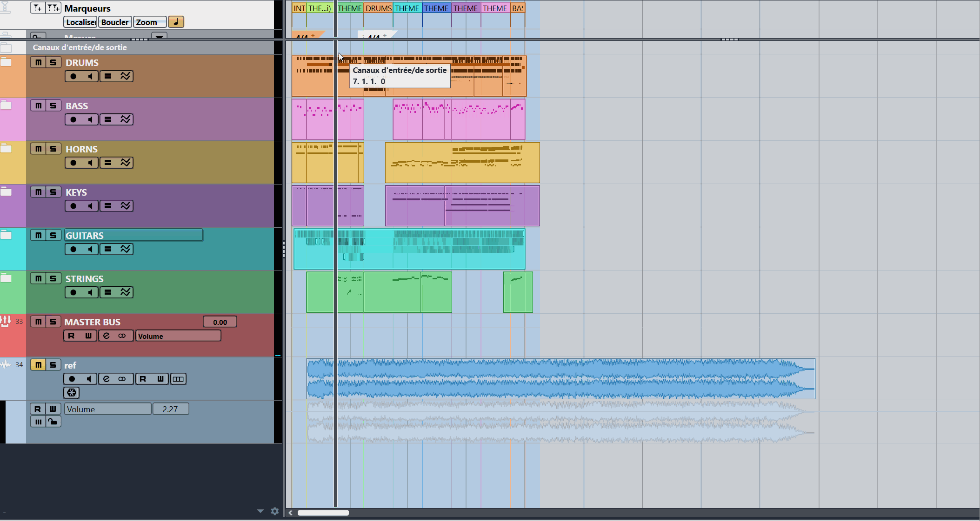Click the Boucler button
This screenshot has height=521, width=980.
[x=114, y=22]
